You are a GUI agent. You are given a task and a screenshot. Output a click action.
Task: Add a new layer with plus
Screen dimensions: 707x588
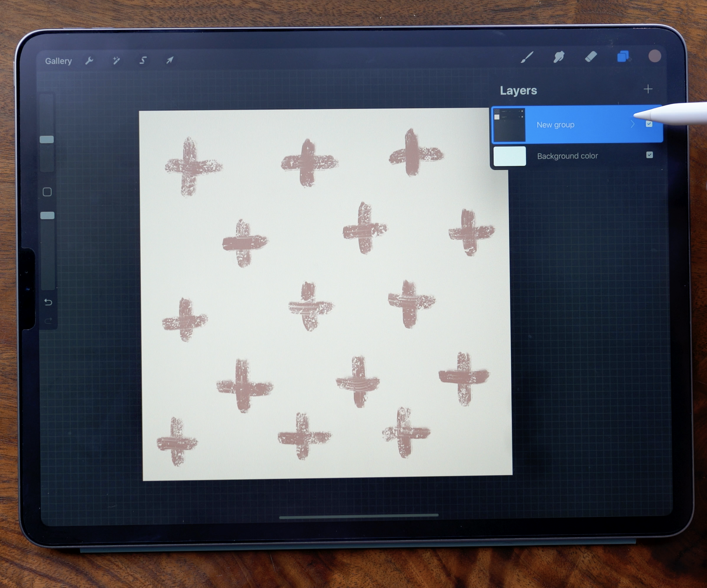(x=648, y=89)
